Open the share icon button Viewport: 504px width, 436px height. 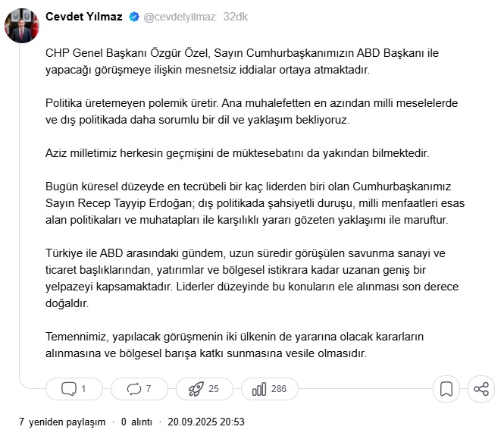481,389
